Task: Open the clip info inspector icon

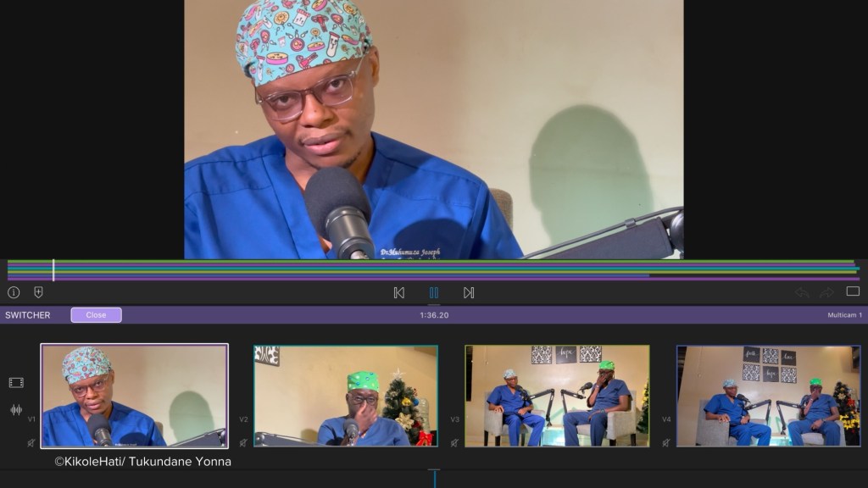Action: 14,292
